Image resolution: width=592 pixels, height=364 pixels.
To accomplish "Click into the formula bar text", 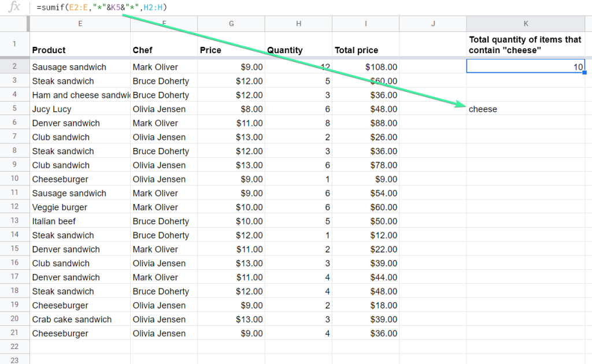I will [x=102, y=7].
